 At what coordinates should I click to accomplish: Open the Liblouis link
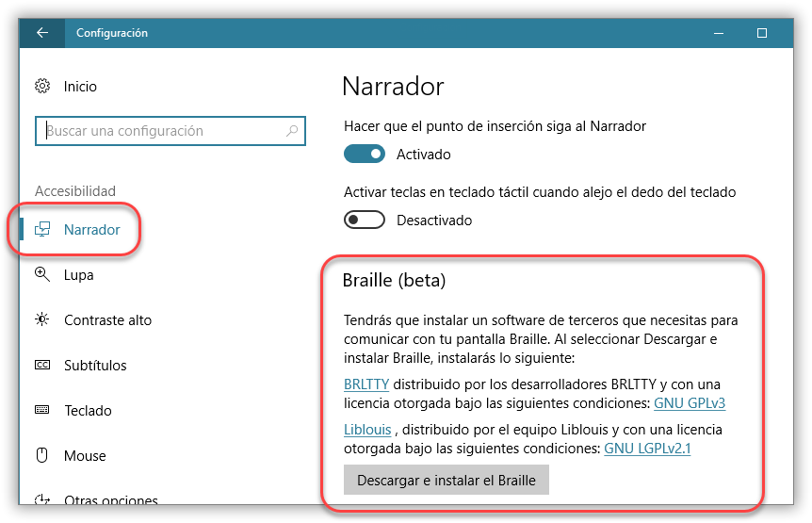367,430
